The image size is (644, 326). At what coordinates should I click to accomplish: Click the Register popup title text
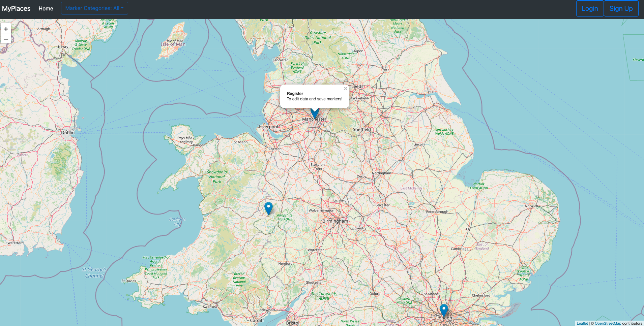(x=295, y=94)
